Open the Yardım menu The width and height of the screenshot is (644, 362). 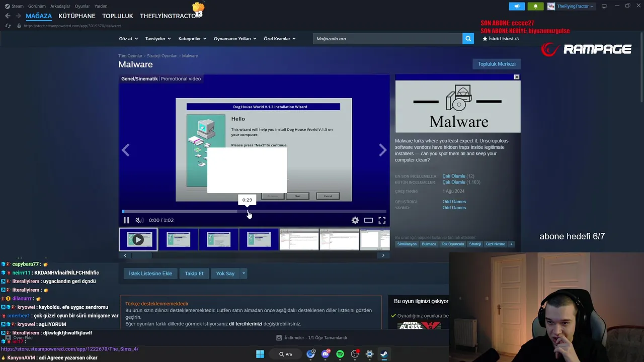click(101, 6)
